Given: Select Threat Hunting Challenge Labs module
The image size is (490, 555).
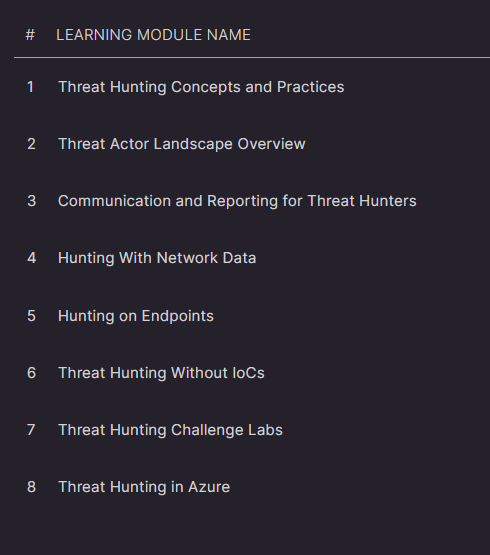Looking at the screenshot, I should click(170, 430).
